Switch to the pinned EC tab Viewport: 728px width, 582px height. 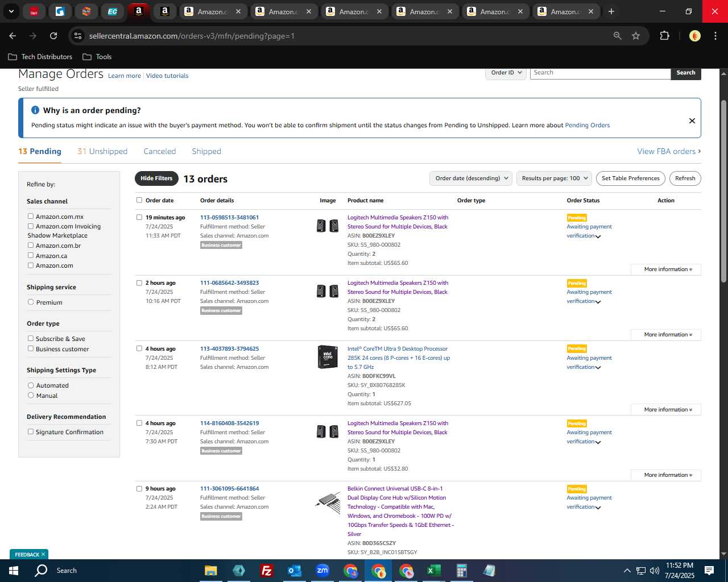pyautogui.click(x=113, y=11)
